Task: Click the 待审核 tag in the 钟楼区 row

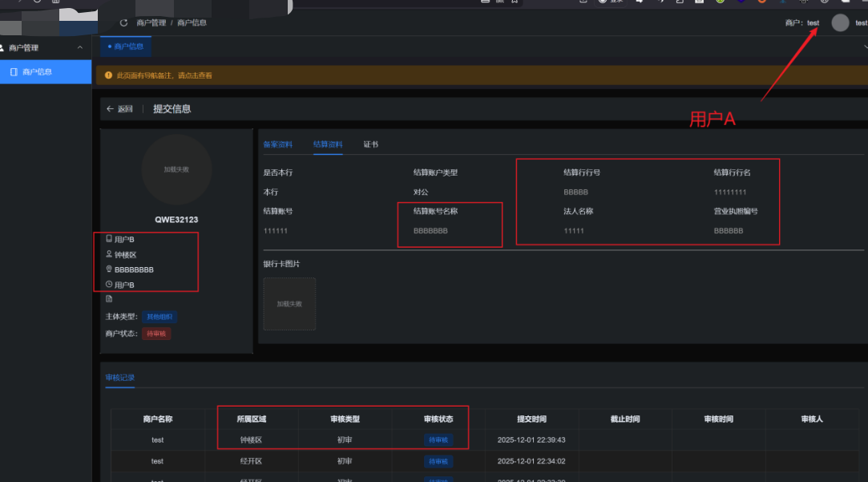Action: coord(438,439)
